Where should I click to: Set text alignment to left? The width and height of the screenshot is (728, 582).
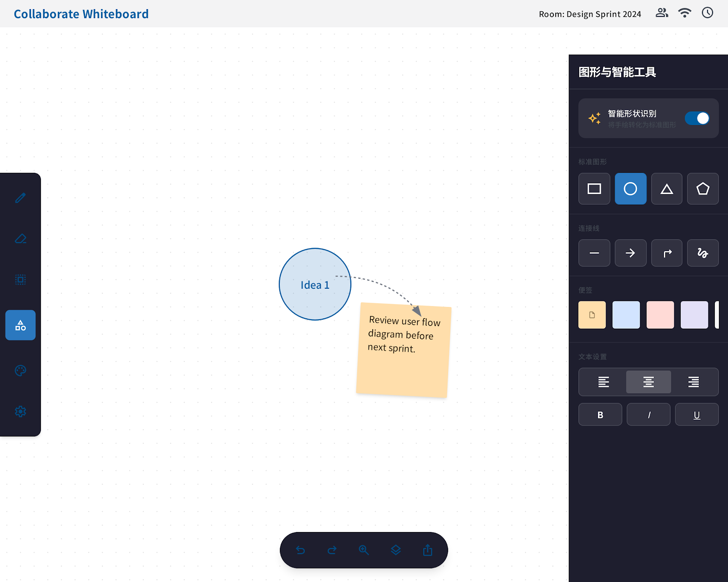[x=603, y=382]
